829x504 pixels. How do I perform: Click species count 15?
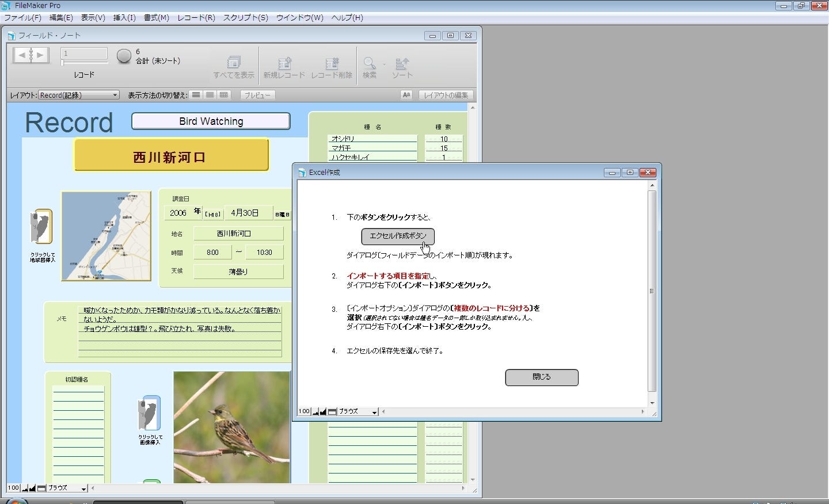[444, 148]
